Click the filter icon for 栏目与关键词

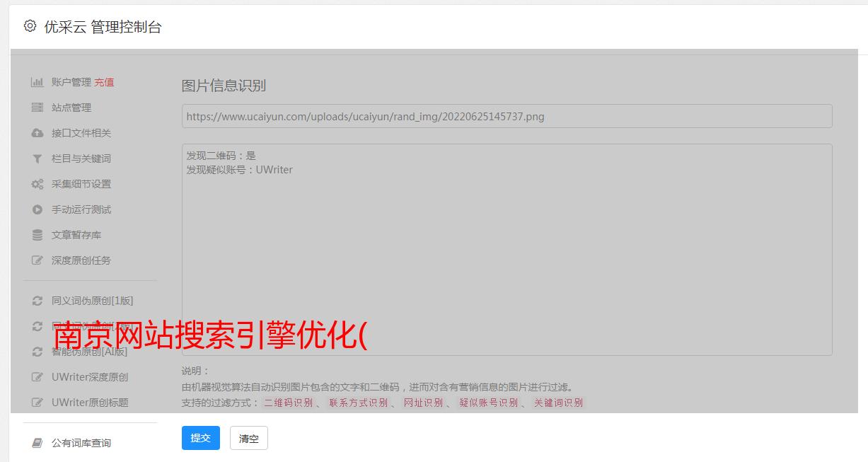click(x=37, y=158)
